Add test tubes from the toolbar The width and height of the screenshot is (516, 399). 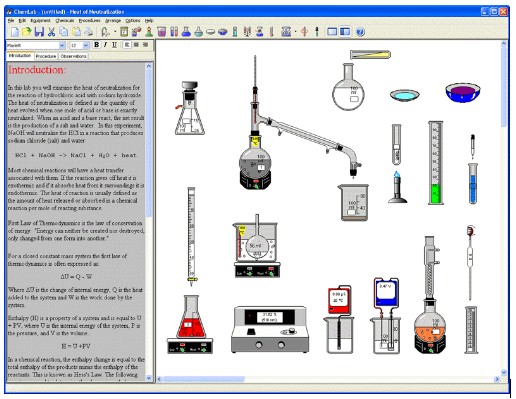174,32
